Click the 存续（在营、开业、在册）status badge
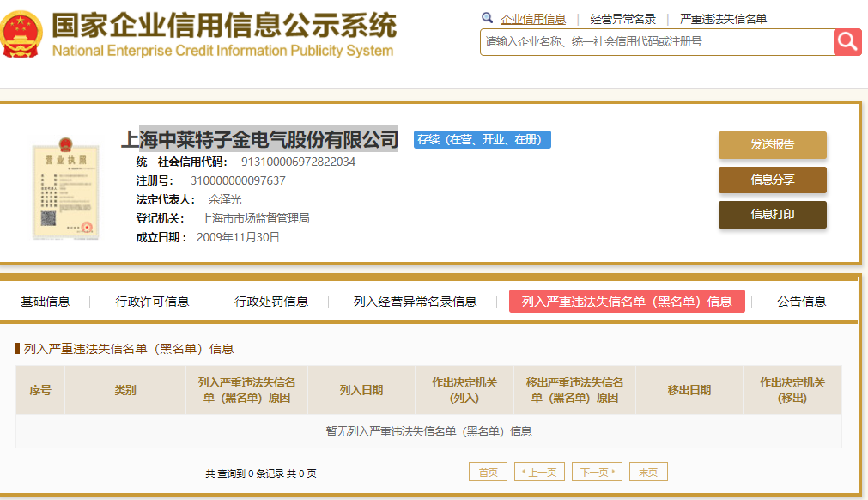The width and height of the screenshot is (868, 500). [483, 139]
